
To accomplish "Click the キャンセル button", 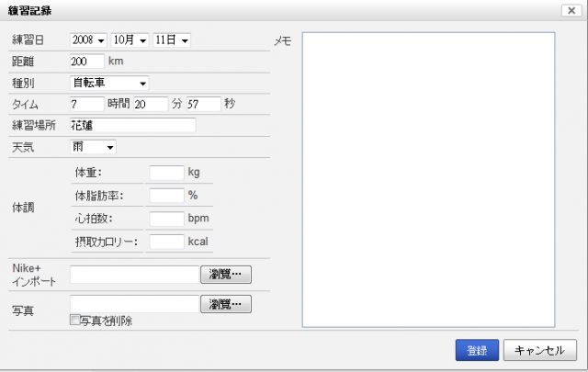I will [x=539, y=350].
